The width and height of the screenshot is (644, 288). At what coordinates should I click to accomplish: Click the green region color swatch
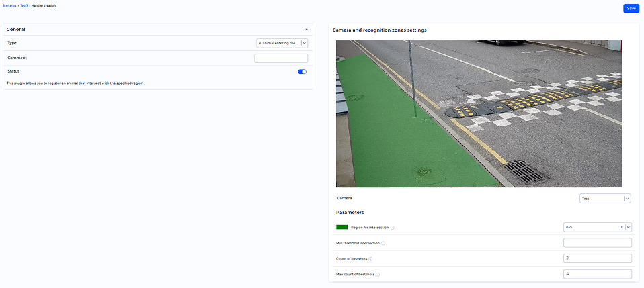coord(341,228)
